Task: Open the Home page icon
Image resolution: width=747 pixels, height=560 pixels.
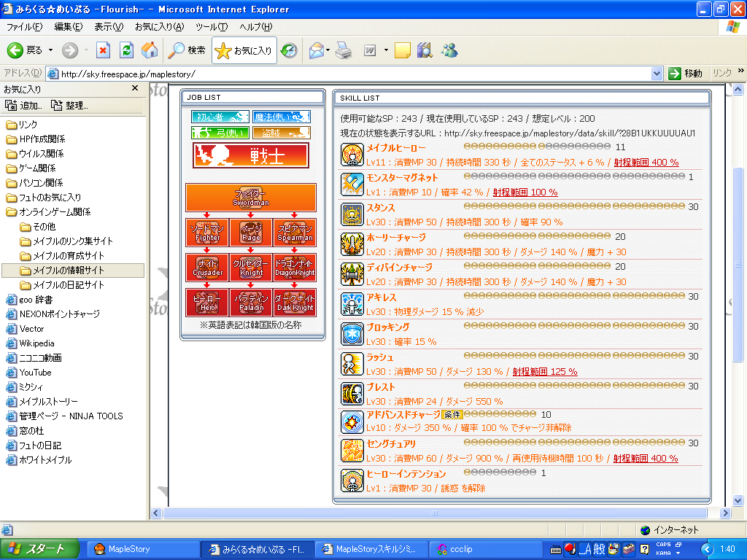Action: 150,50
